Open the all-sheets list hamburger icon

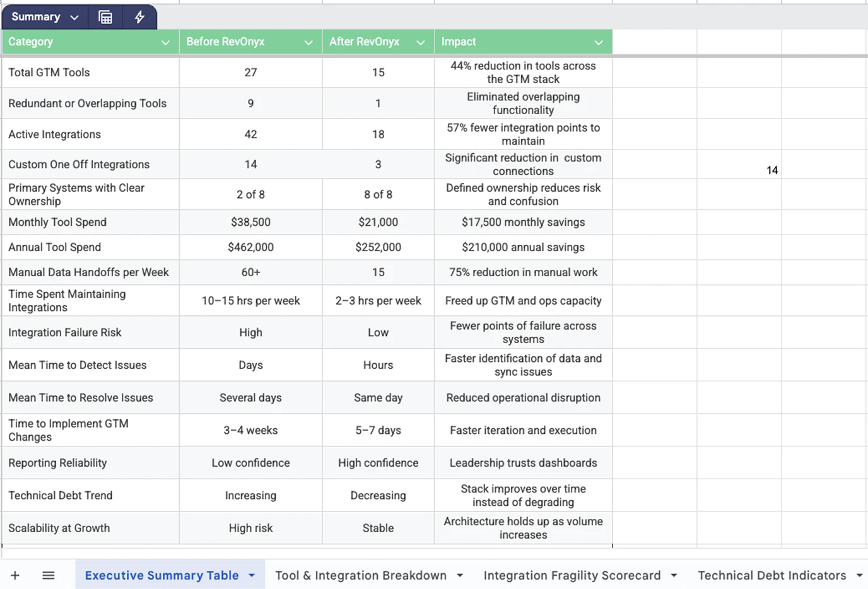(48, 574)
